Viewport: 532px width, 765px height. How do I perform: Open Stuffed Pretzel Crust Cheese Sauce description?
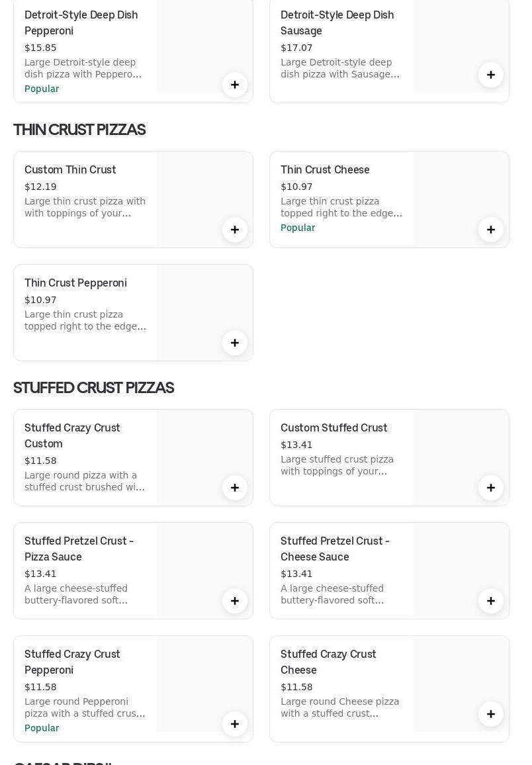(x=332, y=594)
